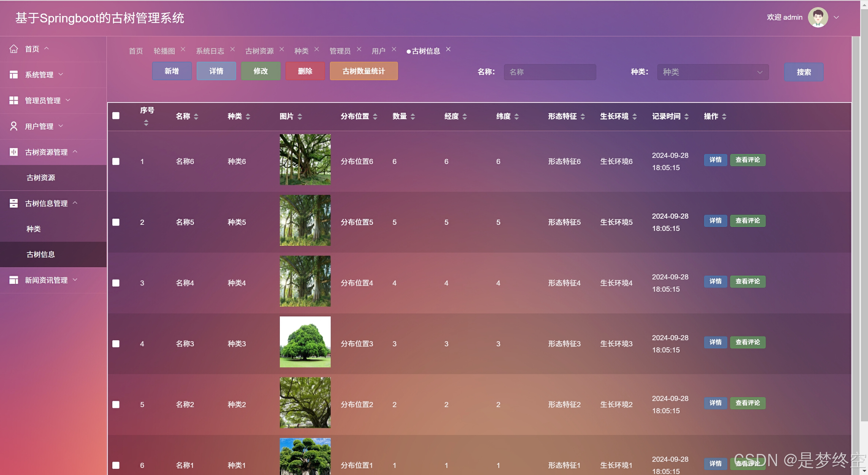The width and height of the screenshot is (868, 475).
Task: Sort by 序号 column arrows
Action: [146, 123]
